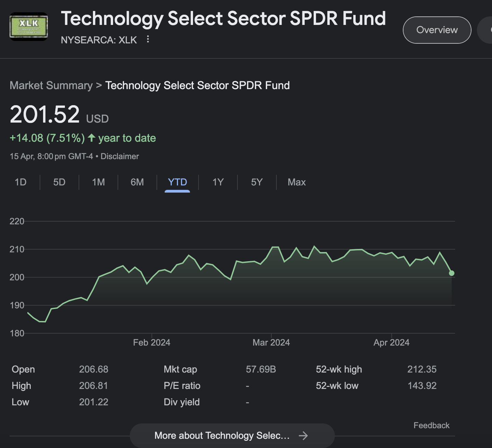The width and height of the screenshot is (492, 448).
Task: Click the 52-wk low value 143.92
Action: [422, 386]
